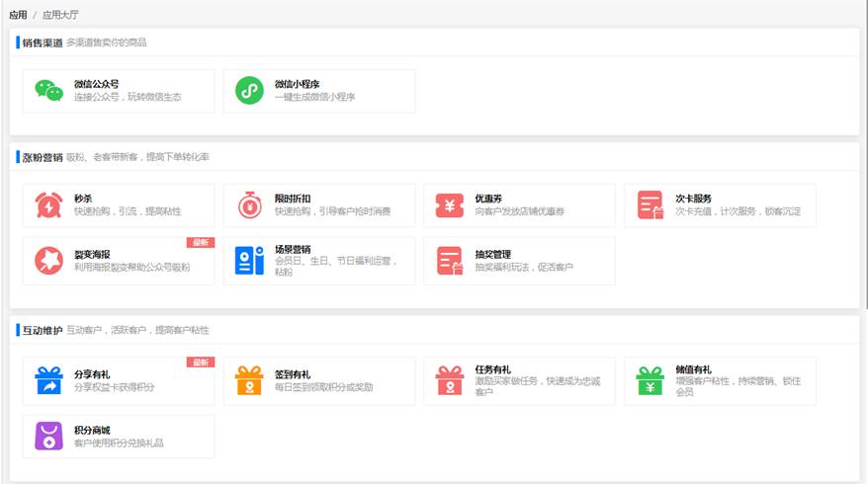Open the green 储值有礼 gift icon

point(651,380)
